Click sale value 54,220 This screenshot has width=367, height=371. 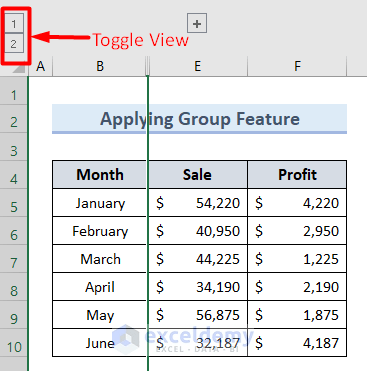click(x=197, y=203)
